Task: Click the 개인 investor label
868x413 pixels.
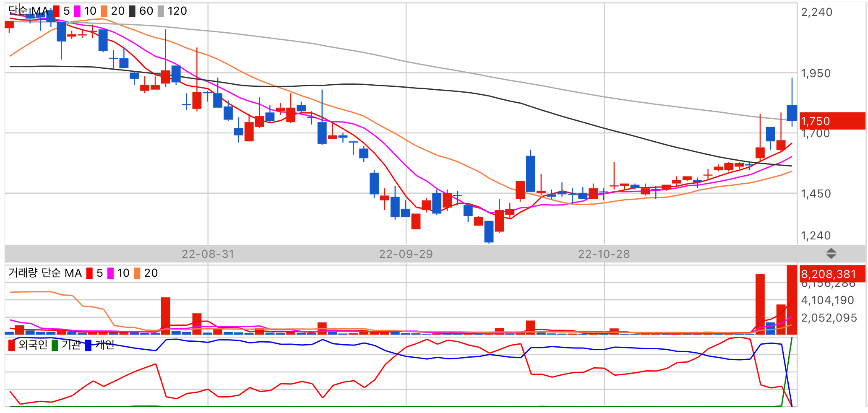Action: tap(104, 345)
